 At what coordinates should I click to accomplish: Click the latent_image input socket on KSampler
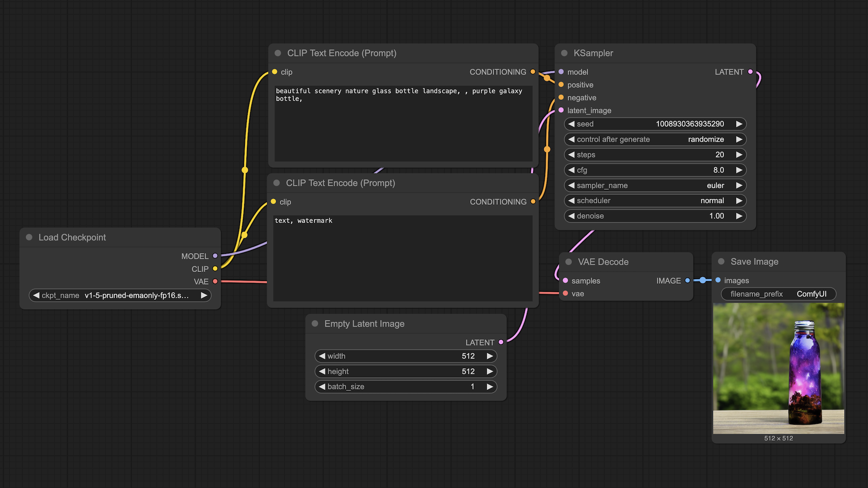click(x=561, y=110)
